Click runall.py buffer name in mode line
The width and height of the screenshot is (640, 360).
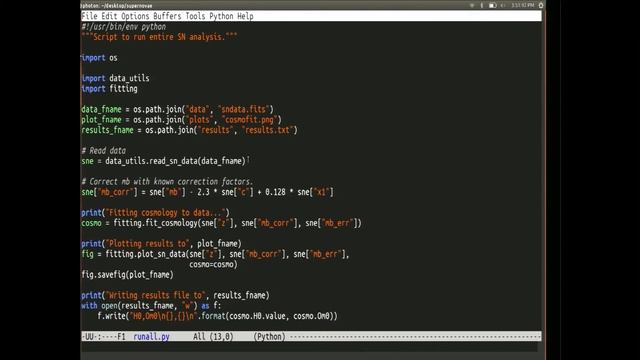[x=151, y=337]
